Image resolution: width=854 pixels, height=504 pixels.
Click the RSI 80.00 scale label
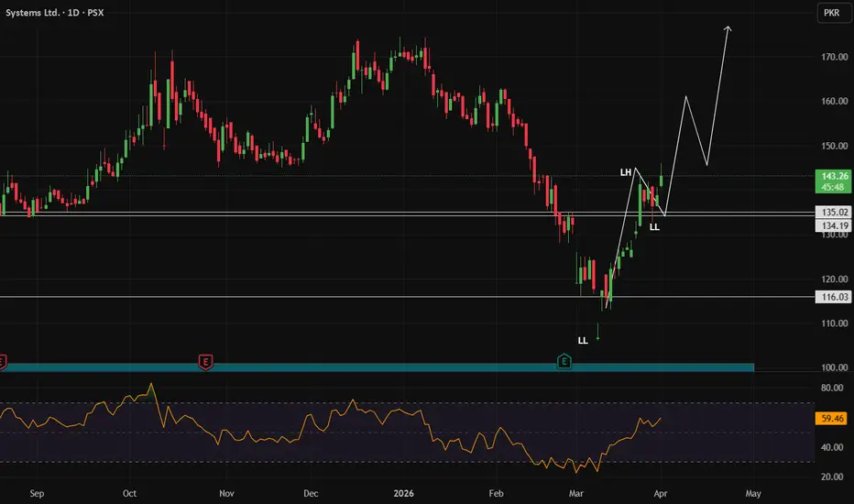point(832,388)
